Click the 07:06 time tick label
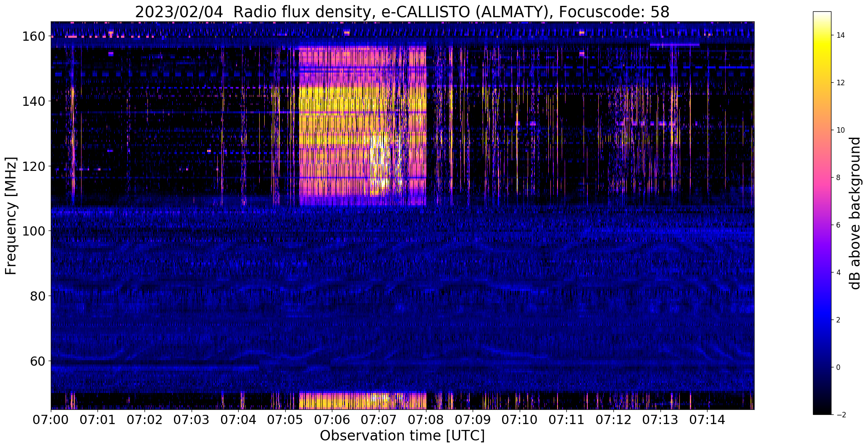This screenshot has width=868, height=448. pyautogui.click(x=332, y=419)
